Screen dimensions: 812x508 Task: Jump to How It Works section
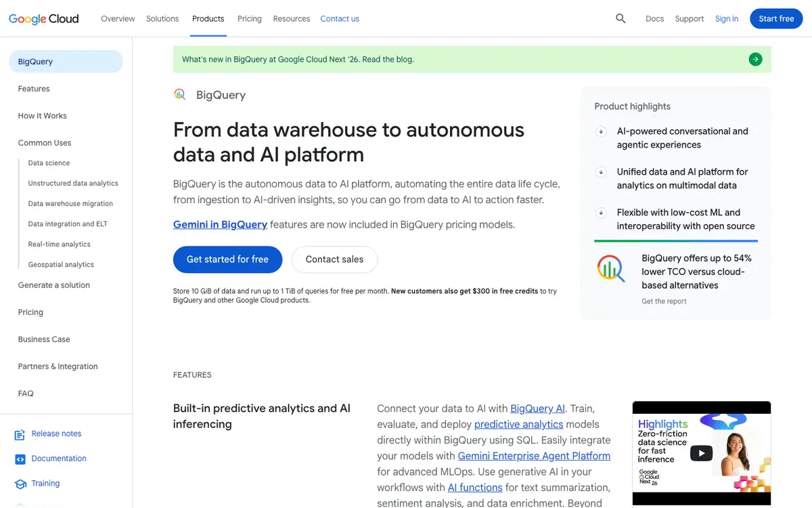42,116
